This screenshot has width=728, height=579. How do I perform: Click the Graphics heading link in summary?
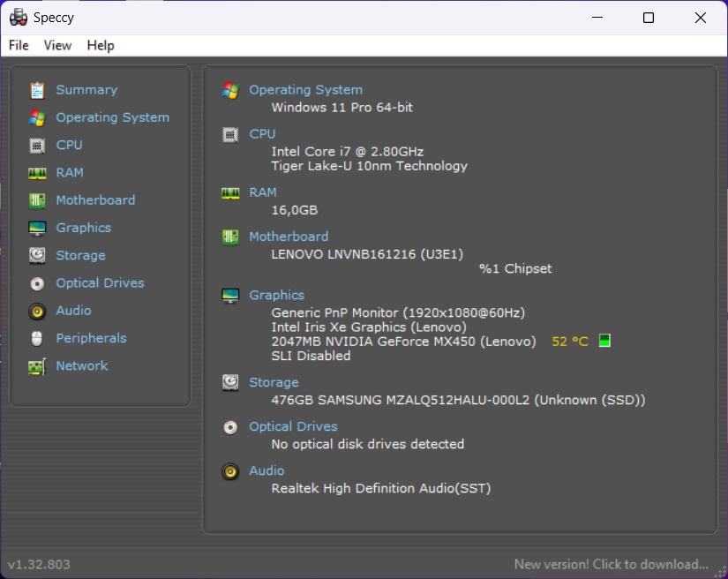[x=277, y=296]
